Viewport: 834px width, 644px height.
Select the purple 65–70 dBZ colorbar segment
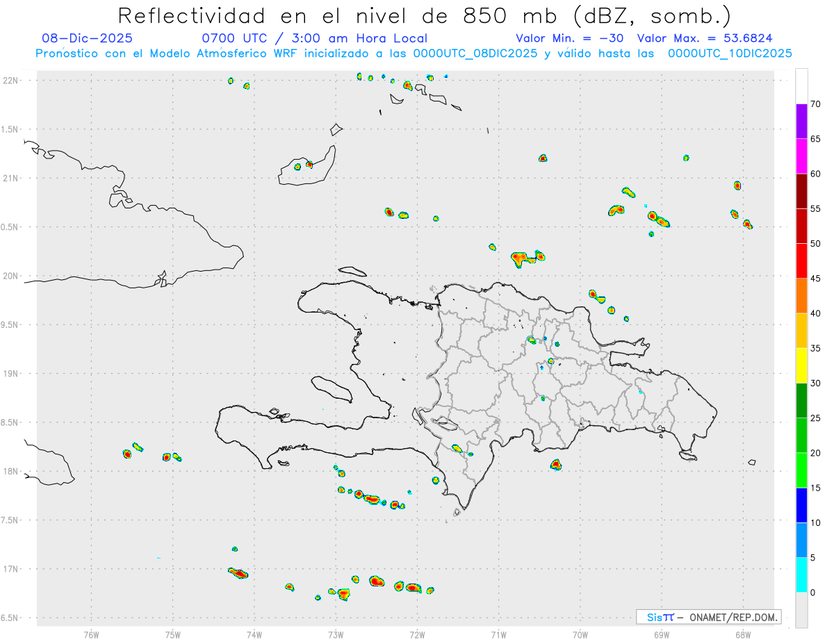click(x=801, y=122)
